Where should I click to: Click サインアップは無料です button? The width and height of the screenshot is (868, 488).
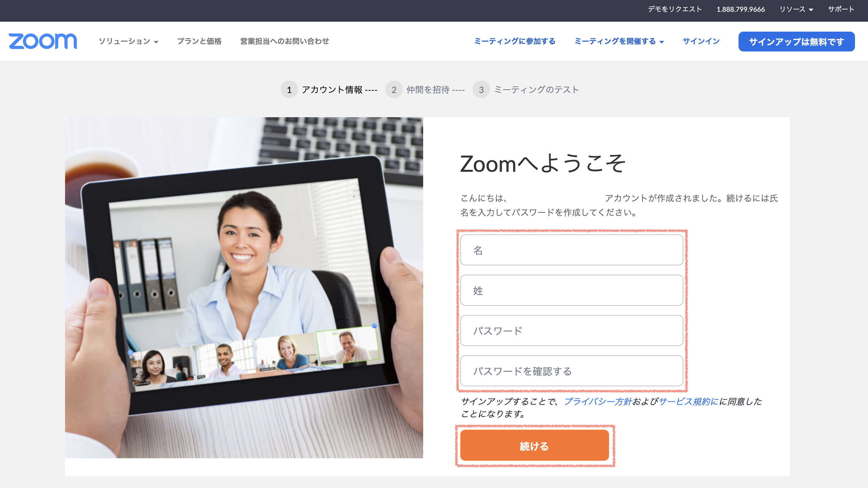(x=796, y=42)
